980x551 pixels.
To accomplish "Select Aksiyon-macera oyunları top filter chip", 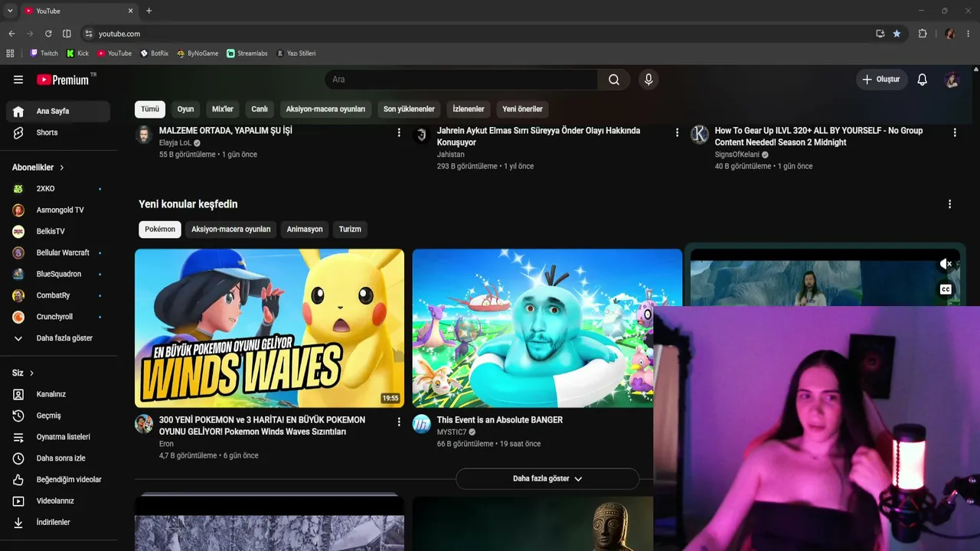I will 325,109.
